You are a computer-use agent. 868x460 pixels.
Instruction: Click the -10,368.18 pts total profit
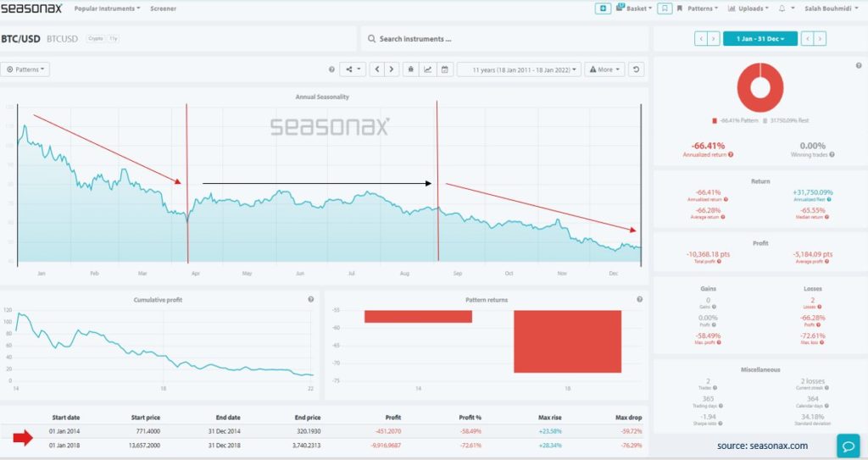[708, 254]
